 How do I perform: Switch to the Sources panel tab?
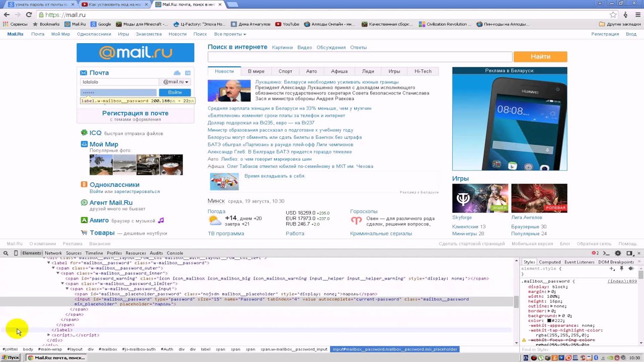[73, 253]
